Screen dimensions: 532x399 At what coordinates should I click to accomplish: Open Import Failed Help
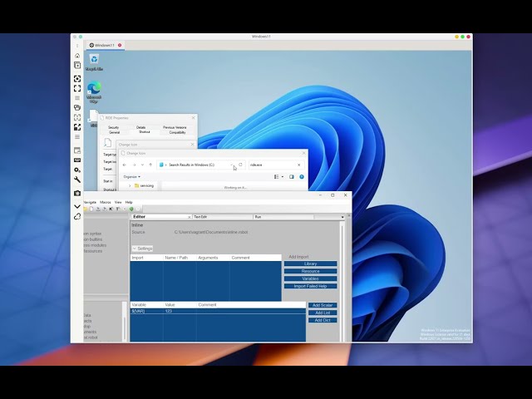tap(310, 286)
